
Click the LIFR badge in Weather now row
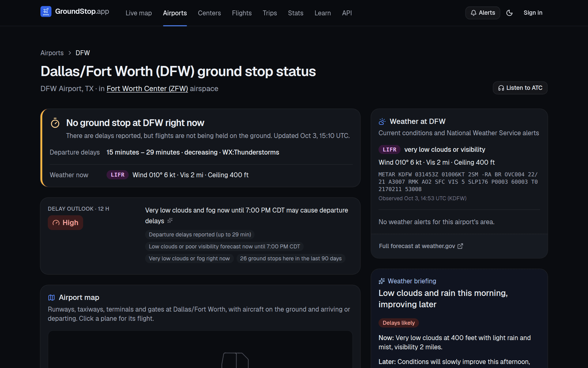pyautogui.click(x=118, y=175)
